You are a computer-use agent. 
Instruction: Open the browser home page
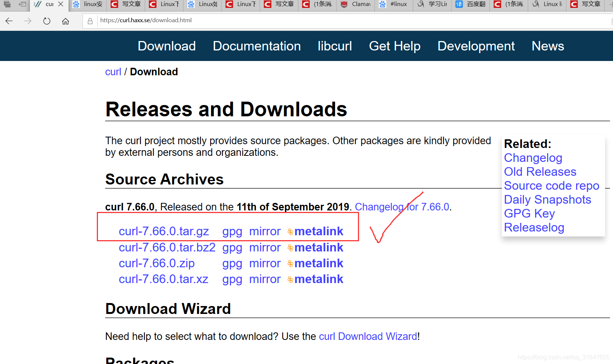point(66,21)
